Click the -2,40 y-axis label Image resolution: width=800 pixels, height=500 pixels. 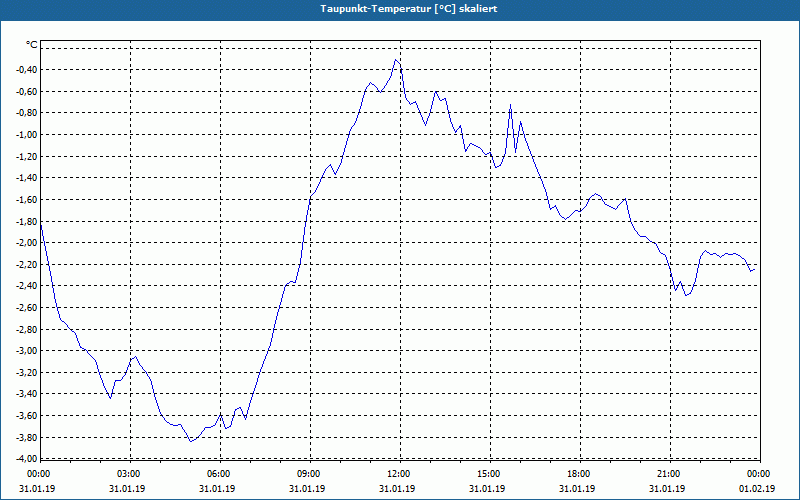(28, 286)
